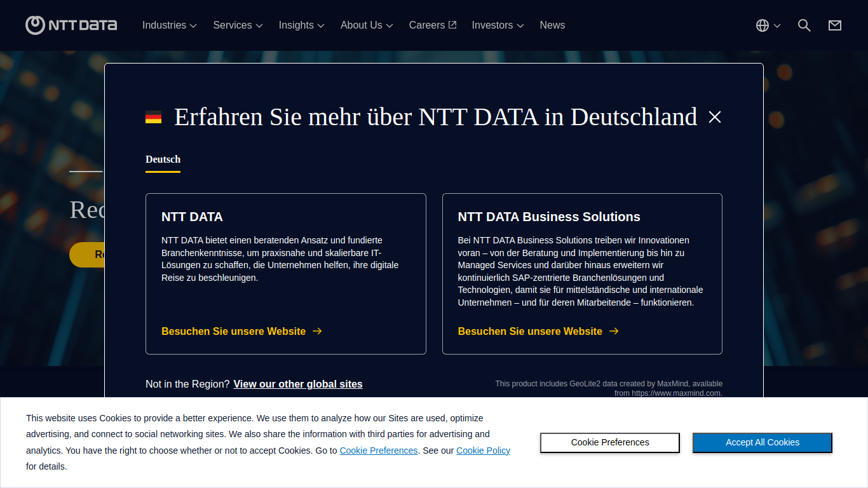The height and width of the screenshot is (488, 868).
Task: Open the chevron next to the globe
Action: click(x=777, y=26)
